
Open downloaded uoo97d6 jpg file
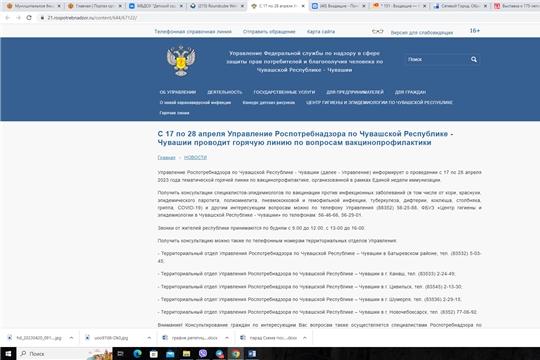click(110, 338)
